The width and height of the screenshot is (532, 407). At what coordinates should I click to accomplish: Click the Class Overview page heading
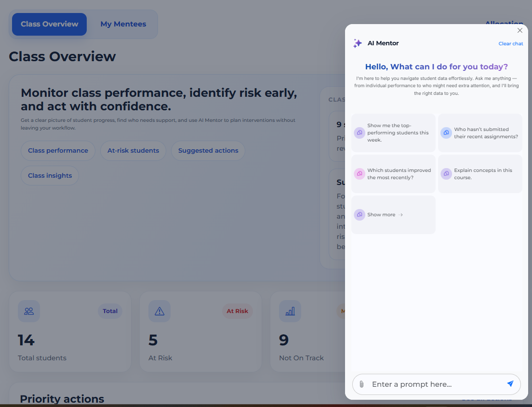[62, 56]
